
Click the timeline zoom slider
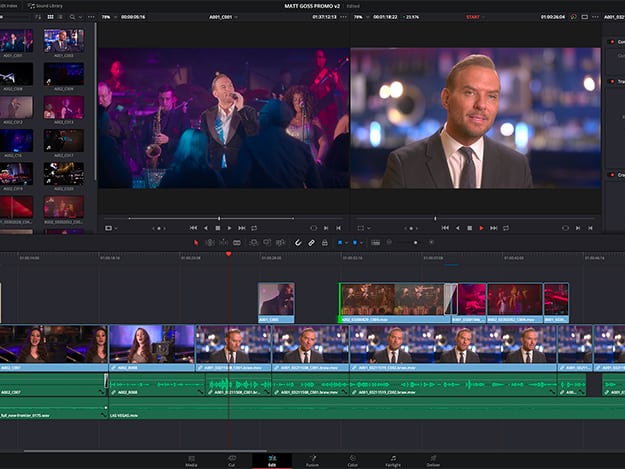[x=402, y=242]
